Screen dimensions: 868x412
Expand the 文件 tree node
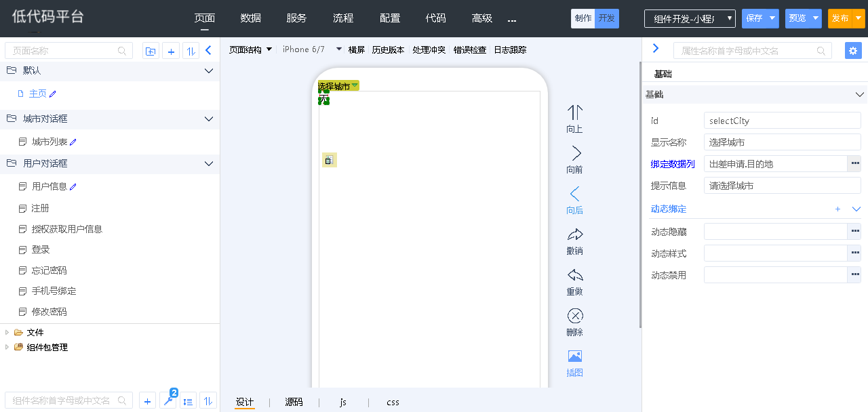tap(7, 332)
